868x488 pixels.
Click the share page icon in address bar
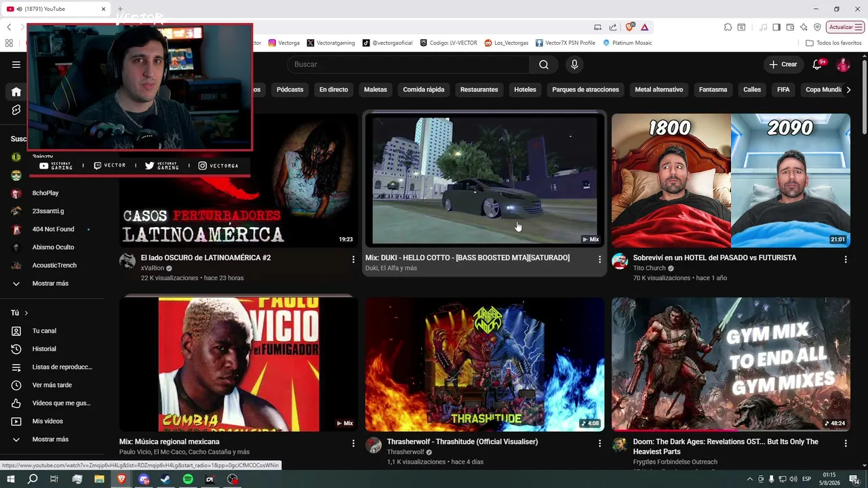tap(613, 27)
